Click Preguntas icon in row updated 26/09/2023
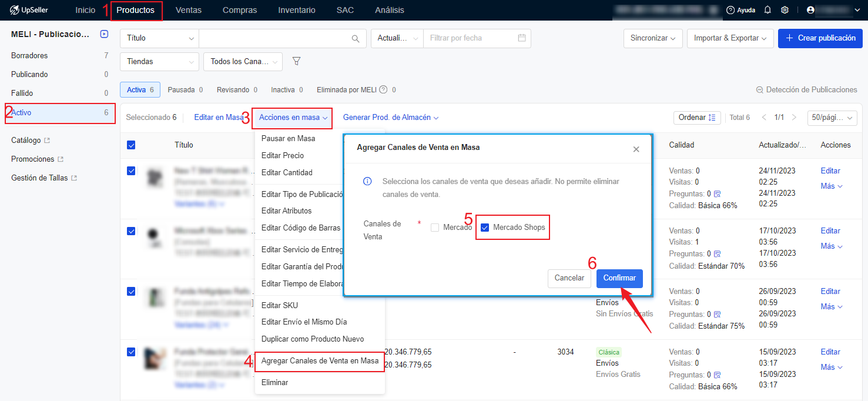868x401 pixels. point(718,315)
